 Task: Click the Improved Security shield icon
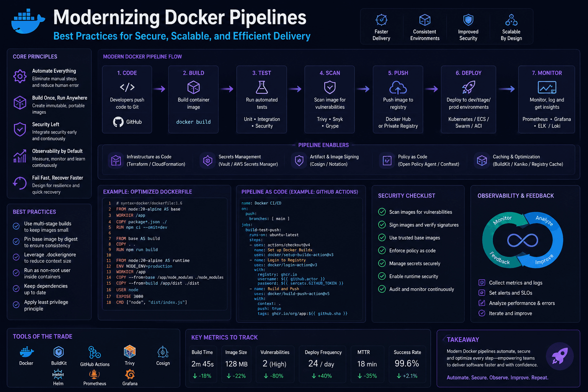(x=468, y=20)
